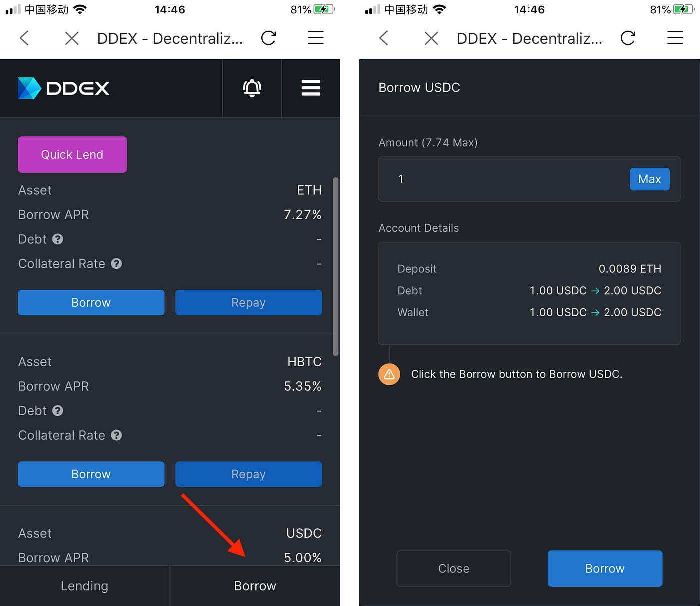Click the ETH asset name

[309, 190]
